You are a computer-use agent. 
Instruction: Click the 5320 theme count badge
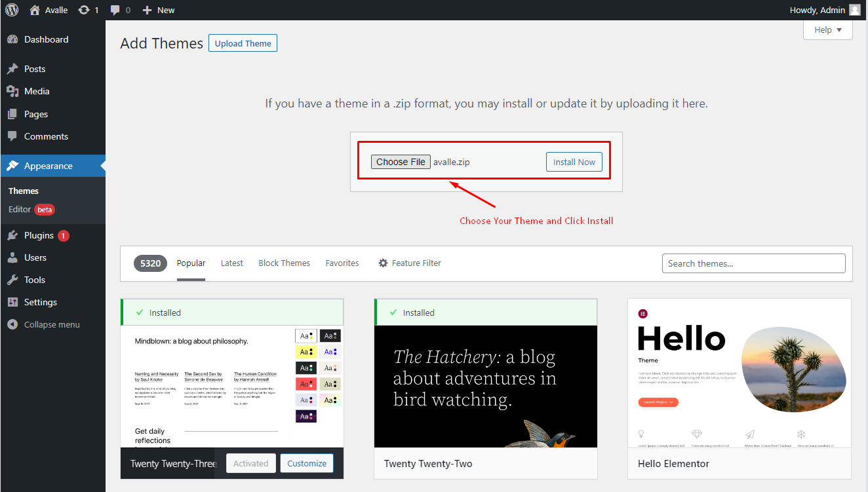coord(151,263)
